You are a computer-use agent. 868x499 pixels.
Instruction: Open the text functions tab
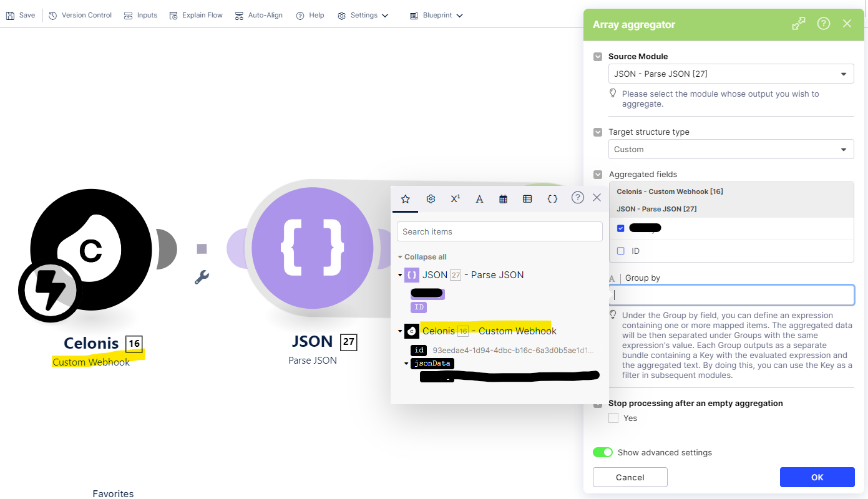pos(479,199)
